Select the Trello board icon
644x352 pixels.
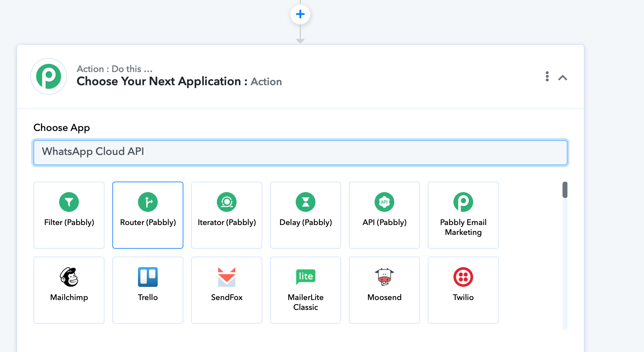pos(148,277)
